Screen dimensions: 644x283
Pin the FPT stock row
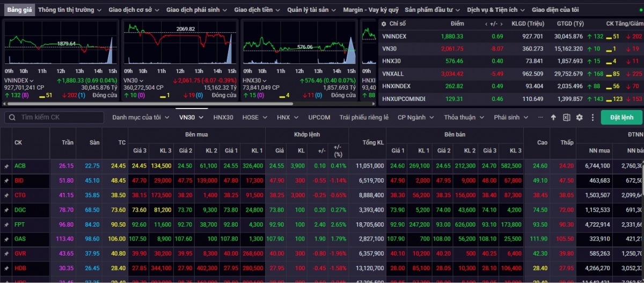click(x=6, y=224)
